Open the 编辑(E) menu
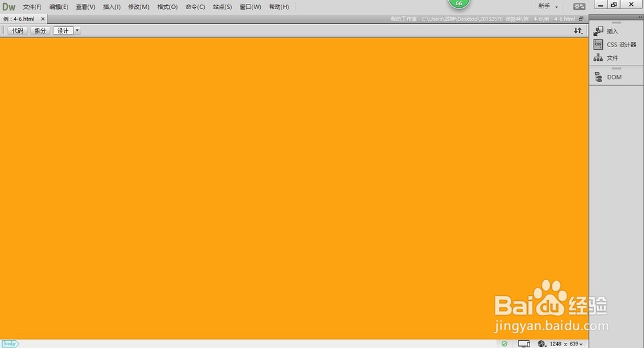 (x=59, y=7)
